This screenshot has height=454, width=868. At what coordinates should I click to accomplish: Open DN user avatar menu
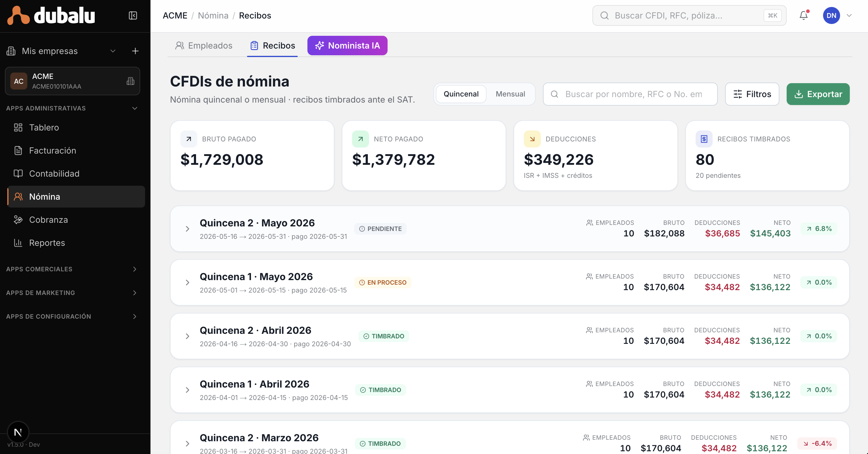click(831, 15)
